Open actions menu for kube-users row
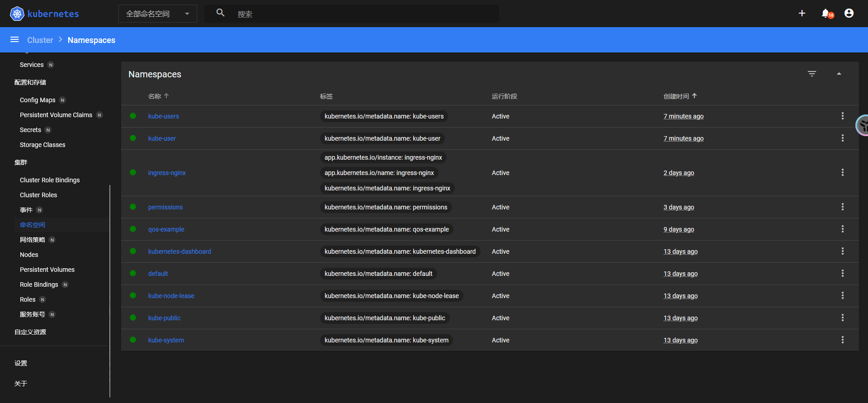The image size is (868, 403). tap(843, 116)
